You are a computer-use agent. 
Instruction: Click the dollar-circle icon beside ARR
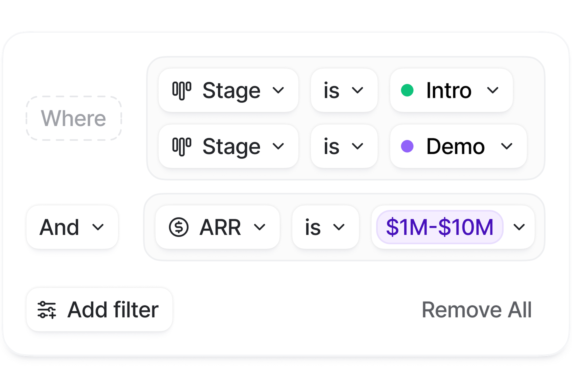[x=179, y=227]
